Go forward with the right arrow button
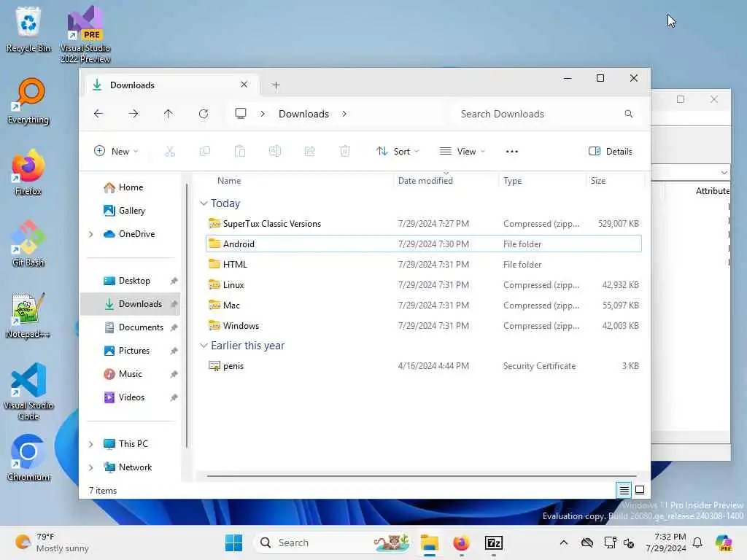 tap(133, 114)
